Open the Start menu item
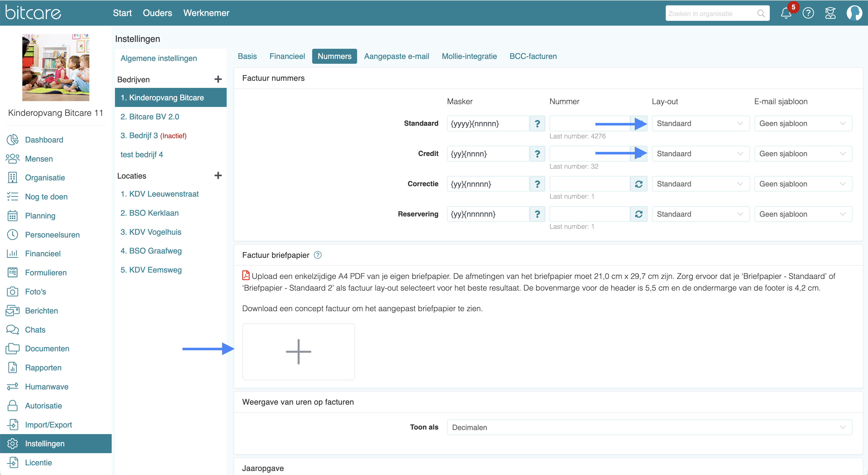The image size is (868, 475). coord(122,13)
